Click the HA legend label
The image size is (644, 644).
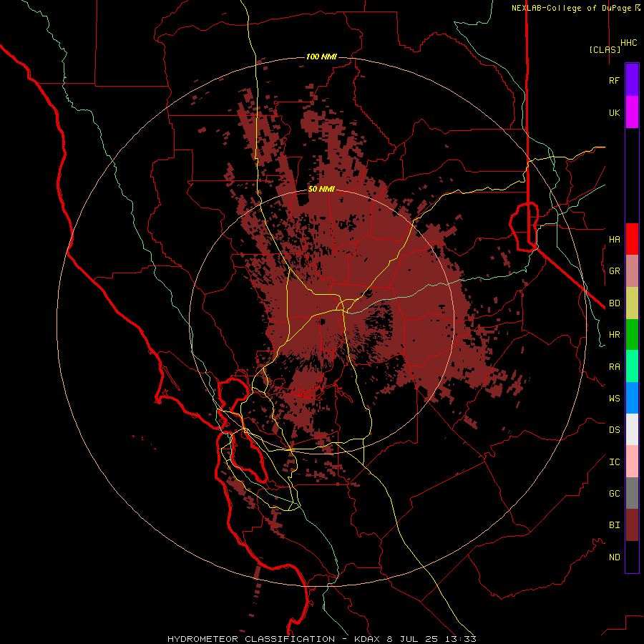pyautogui.click(x=615, y=239)
